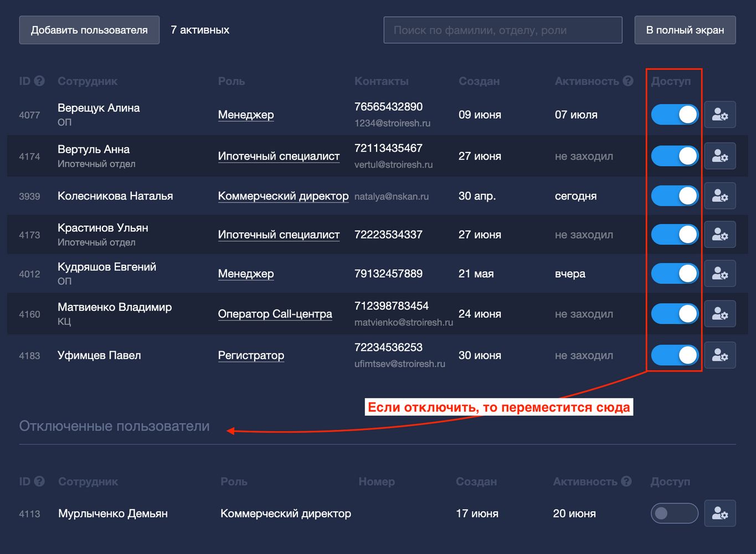
Task: Enable access for Мурлыченко Демьян
Action: [x=675, y=514]
